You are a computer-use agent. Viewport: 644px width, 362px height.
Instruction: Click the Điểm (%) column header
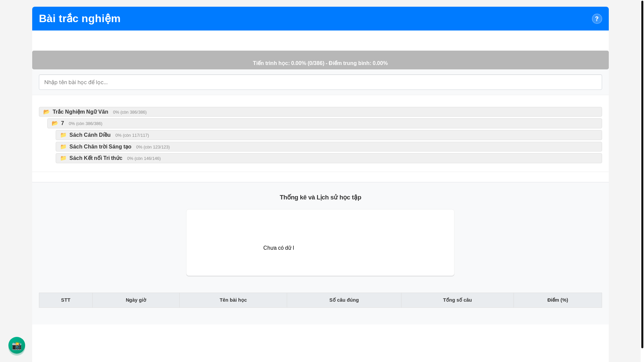click(558, 300)
